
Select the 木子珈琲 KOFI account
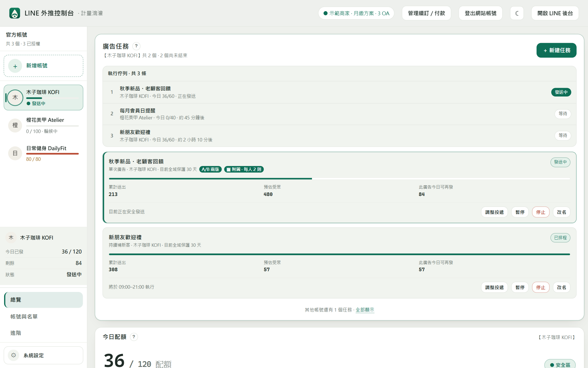pos(43,98)
